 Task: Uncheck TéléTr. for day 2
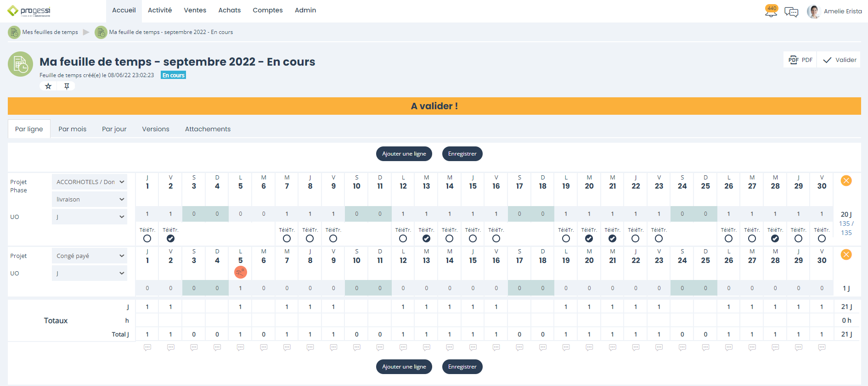point(170,239)
